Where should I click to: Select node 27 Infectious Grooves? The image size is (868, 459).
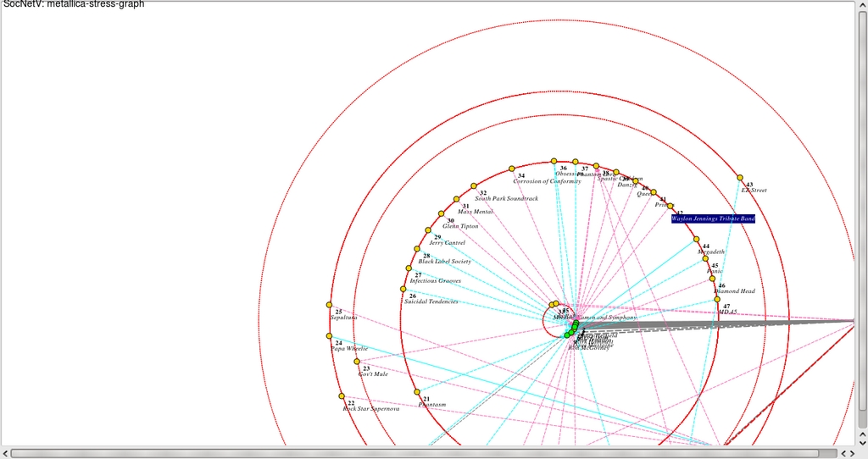coord(408,268)
